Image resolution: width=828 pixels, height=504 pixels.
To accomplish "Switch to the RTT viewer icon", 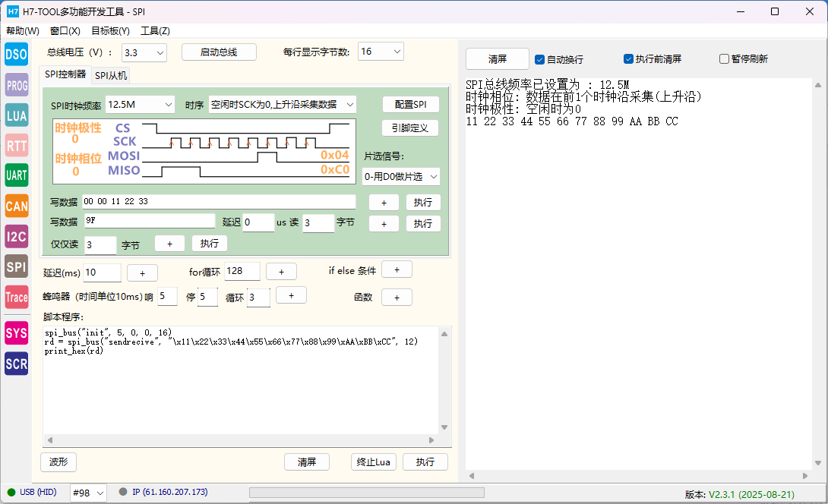I will [16, 146].
